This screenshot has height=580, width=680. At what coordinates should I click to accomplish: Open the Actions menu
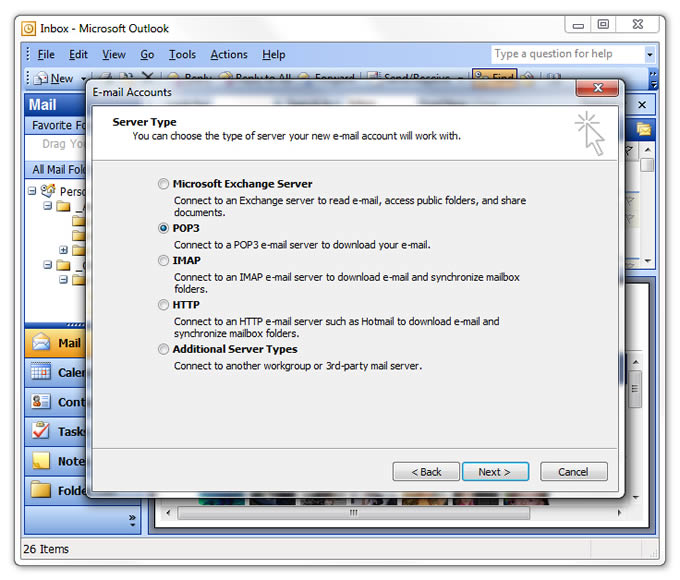tap(229, 55)
